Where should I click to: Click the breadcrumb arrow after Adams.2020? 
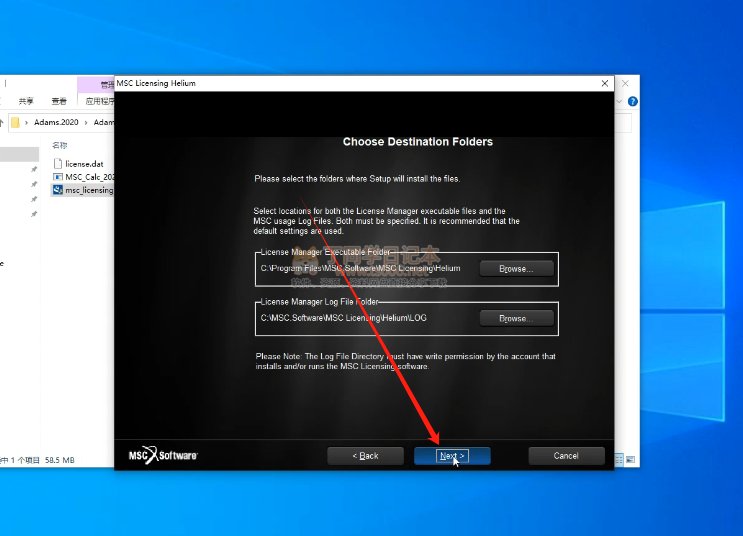[86, 122]
